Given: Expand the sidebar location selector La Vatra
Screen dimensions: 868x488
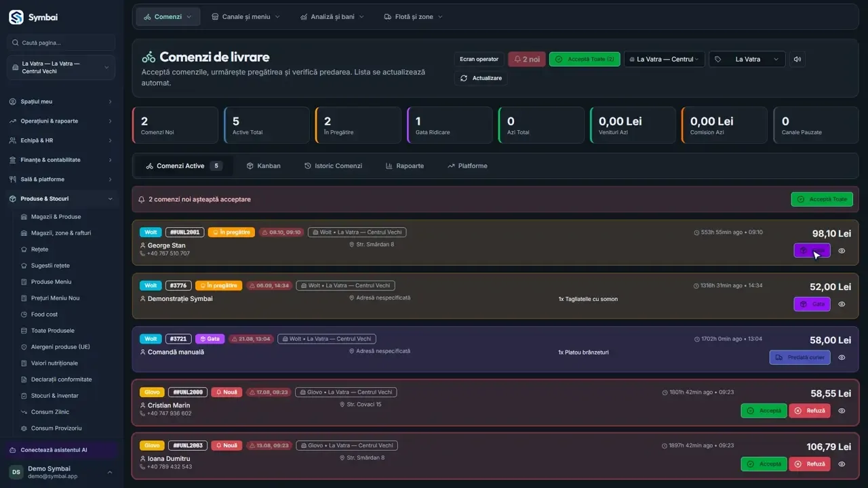Looking at the screenshot, I should 61,67.
